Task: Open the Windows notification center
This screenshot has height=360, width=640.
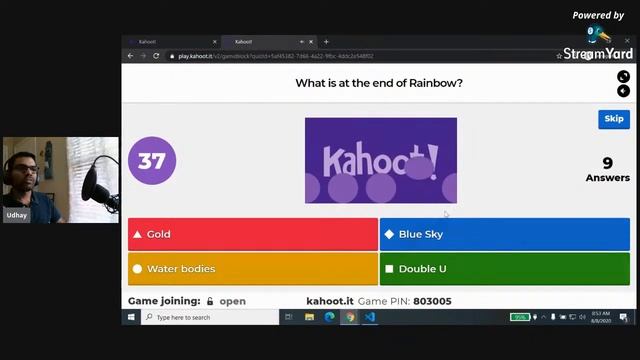Action: (x=623, y=317)
